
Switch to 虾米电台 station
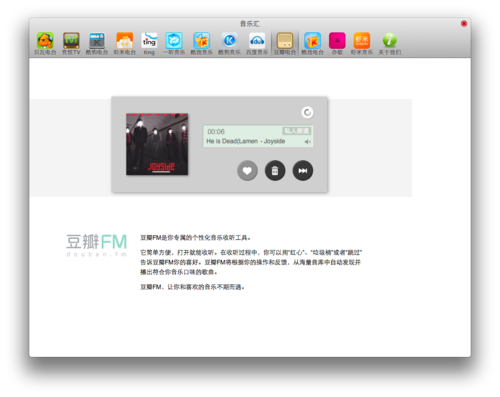click(125, 44)
